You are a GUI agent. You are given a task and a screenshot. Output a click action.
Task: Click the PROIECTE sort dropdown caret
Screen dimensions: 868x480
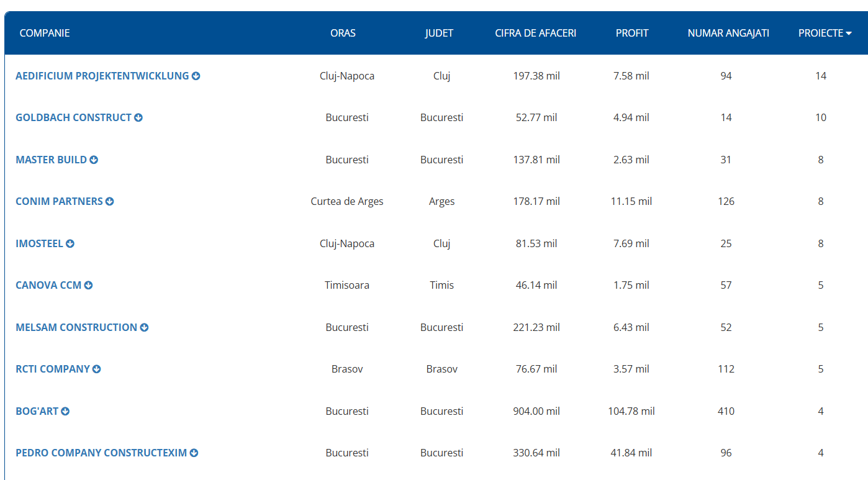(x=849, y=34)
